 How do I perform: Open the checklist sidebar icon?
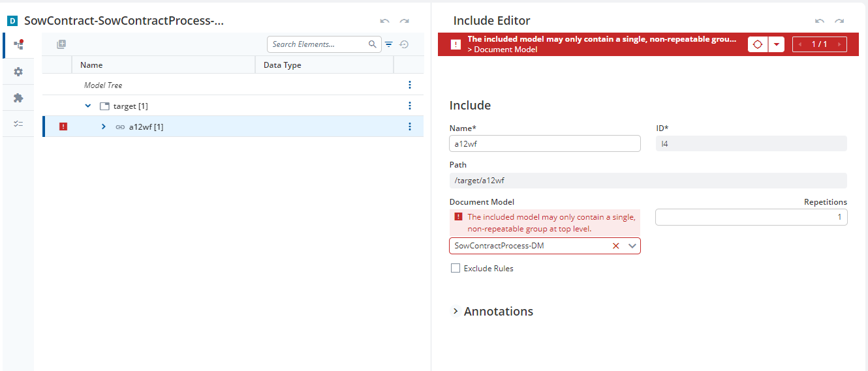[18, 124]
